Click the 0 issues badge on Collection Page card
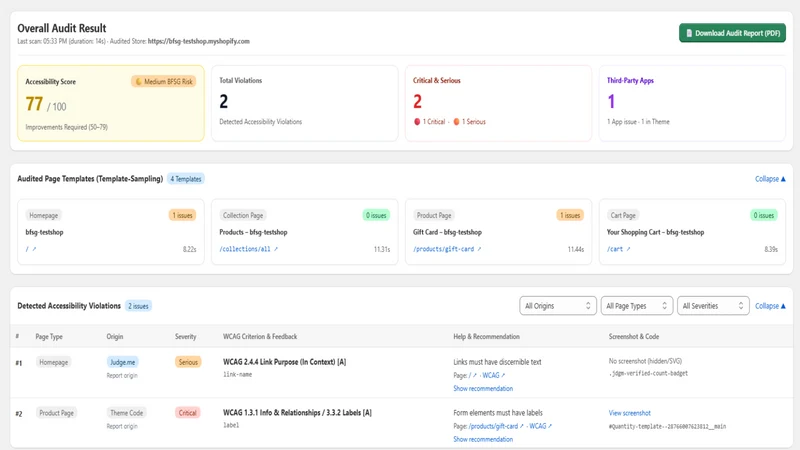Image resolution: width=800 pixels, height=450 pixels. tap(376, 215)
